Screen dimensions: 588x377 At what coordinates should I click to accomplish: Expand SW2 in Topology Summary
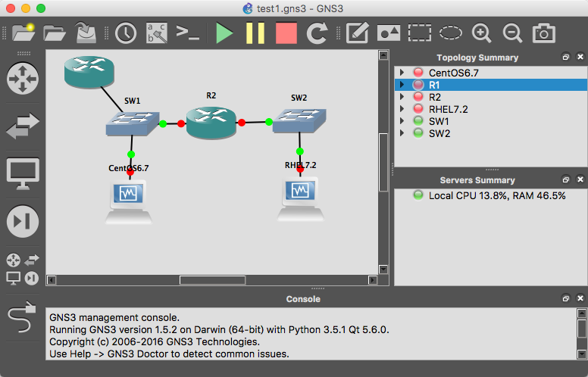(402, 133)
